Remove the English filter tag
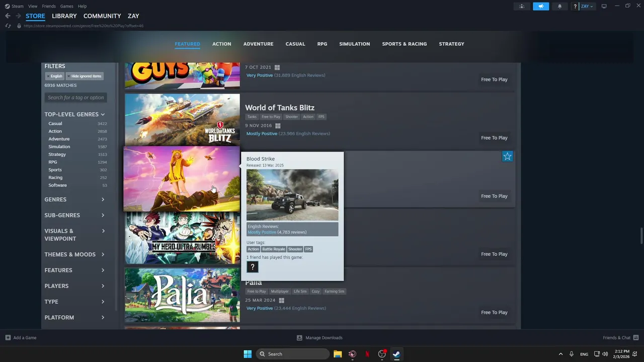 click(48, 76)
